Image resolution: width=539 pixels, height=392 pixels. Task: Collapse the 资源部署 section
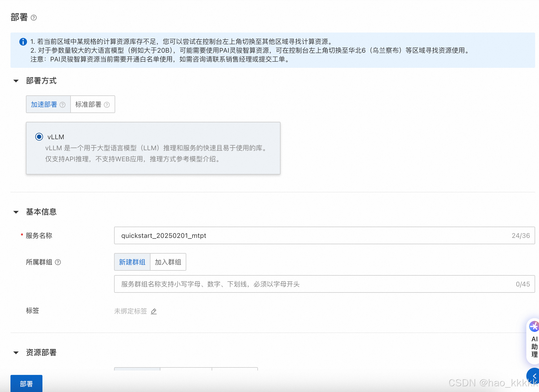point(16,353)
